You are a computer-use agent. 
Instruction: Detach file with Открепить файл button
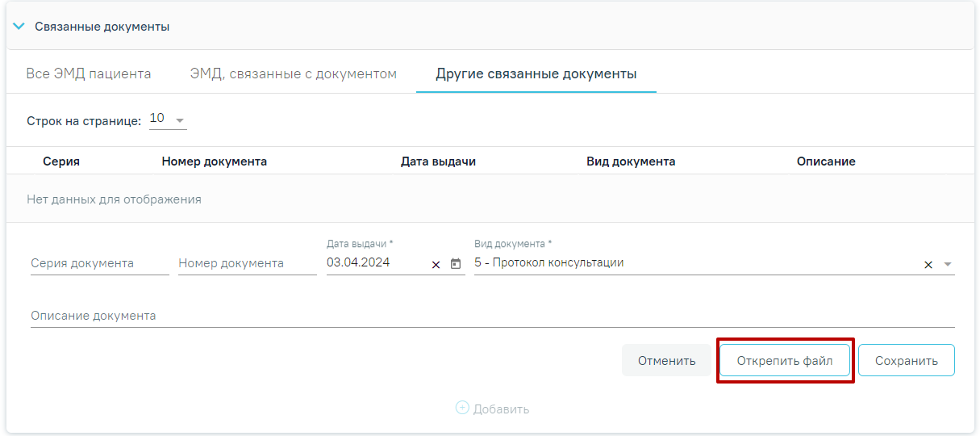(785, 361)
